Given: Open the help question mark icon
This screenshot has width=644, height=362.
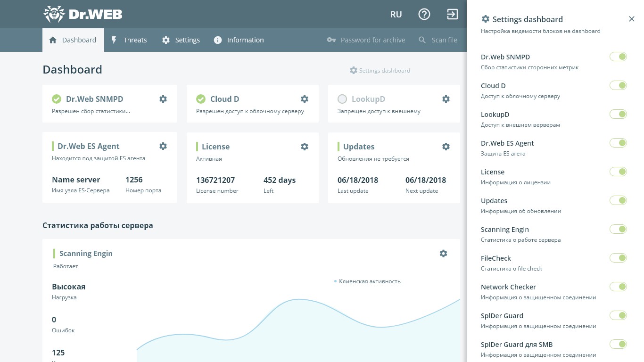Looking at the screenshot, I should click(424, 14).
